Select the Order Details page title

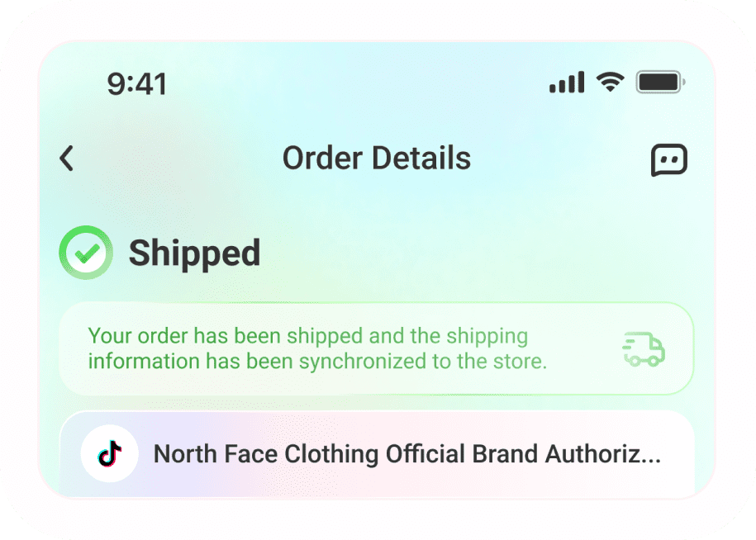click(x=377, y=158)
